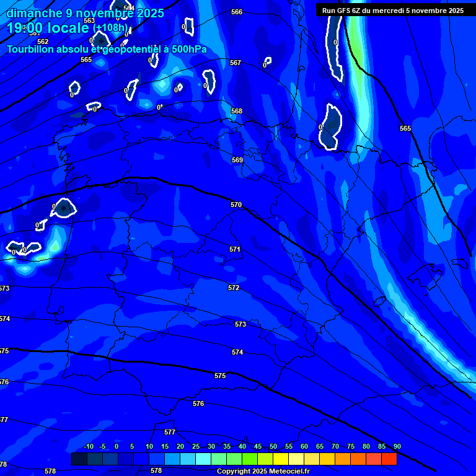The width and height of the screenshot is (476, 476).
Task: Click the date title dimanche 9 novembre 2025
Action: (x=86, y=13)
